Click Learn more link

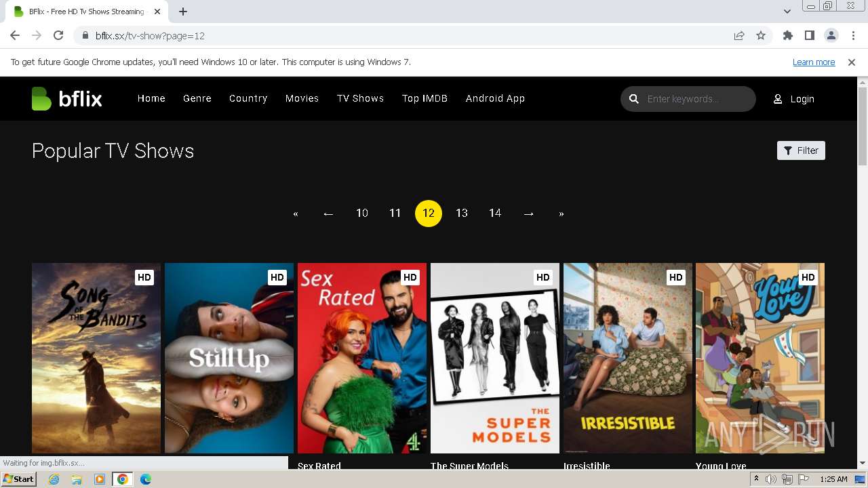pyautogui.click(x=814, y=62)
